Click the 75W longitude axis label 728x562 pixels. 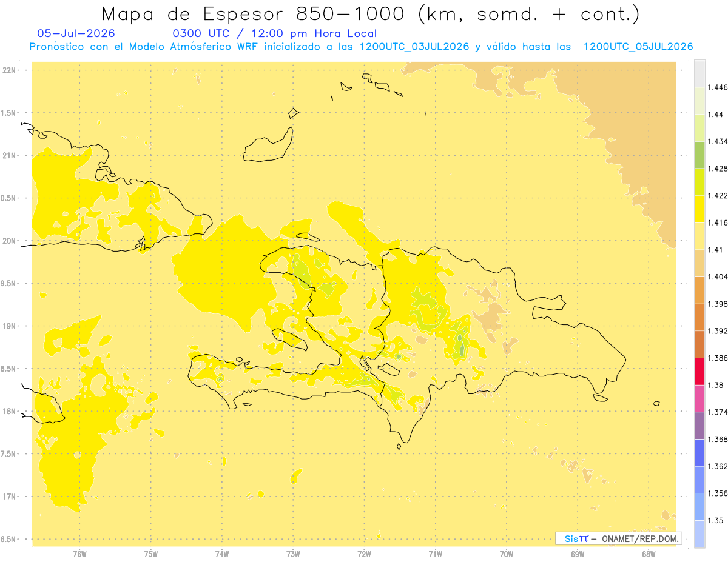click(151, 554)
